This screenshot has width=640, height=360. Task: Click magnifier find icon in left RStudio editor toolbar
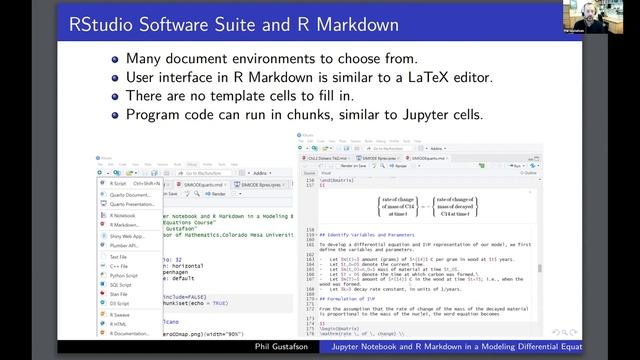197,194
